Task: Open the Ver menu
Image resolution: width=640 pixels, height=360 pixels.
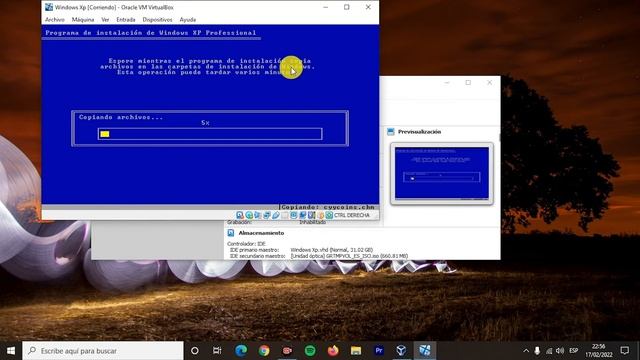Action: pos(105,20)
